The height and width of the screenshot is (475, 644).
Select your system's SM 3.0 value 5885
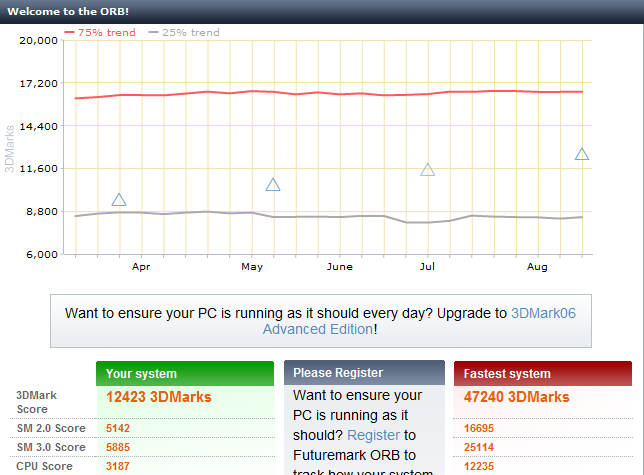click(x=118, y=447)
